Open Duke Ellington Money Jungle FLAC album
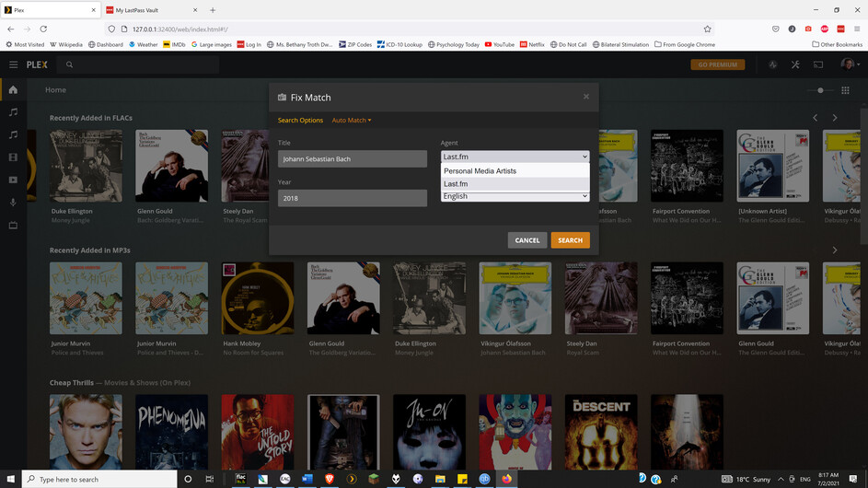 point(86,166)
